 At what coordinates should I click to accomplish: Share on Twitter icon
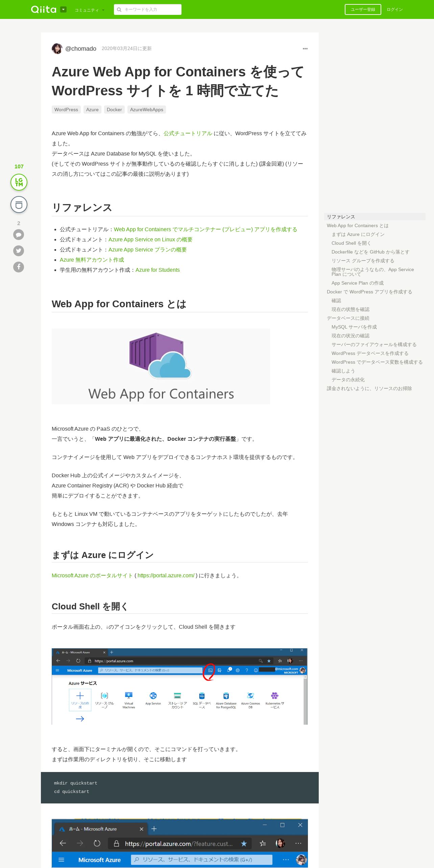point(19,250)
